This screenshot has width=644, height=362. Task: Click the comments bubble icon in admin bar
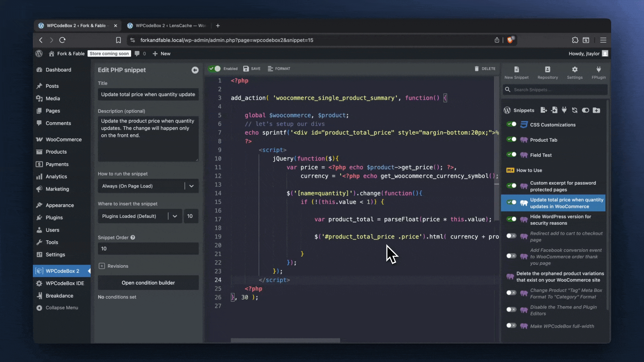(137, 54)
